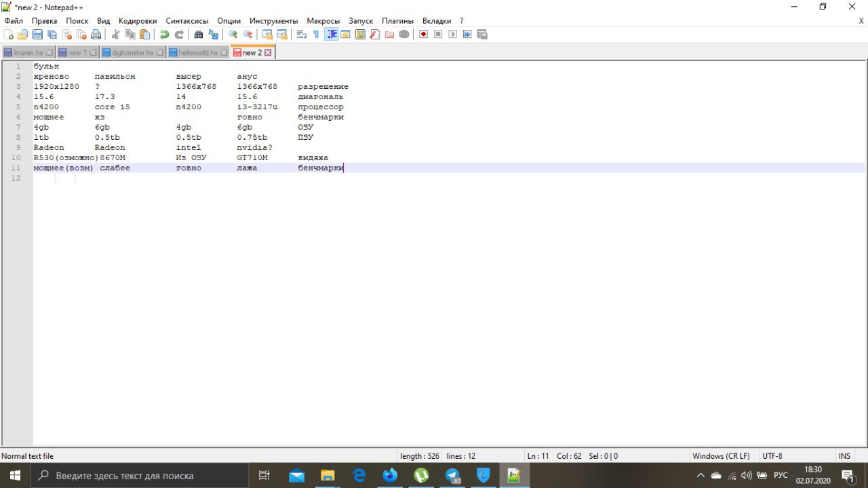
Task: Open the Синтаксисы menu
Action: click(x=187, y=21)
